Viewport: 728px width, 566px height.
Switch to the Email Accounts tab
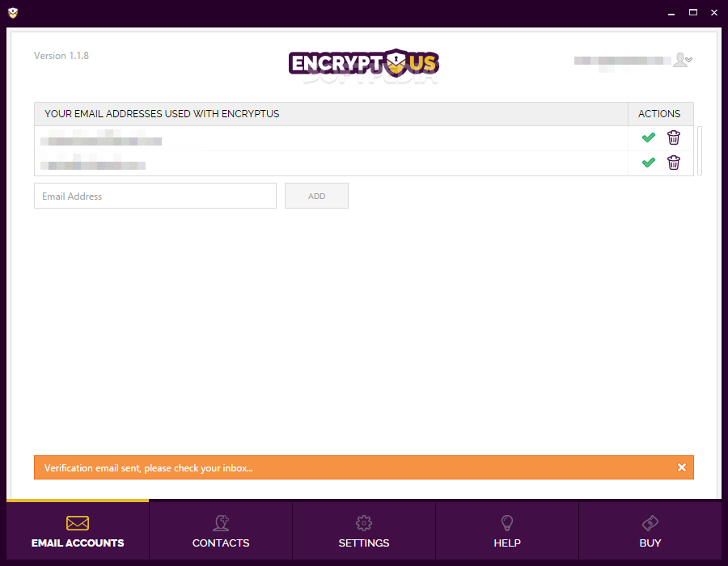point(78,530)
